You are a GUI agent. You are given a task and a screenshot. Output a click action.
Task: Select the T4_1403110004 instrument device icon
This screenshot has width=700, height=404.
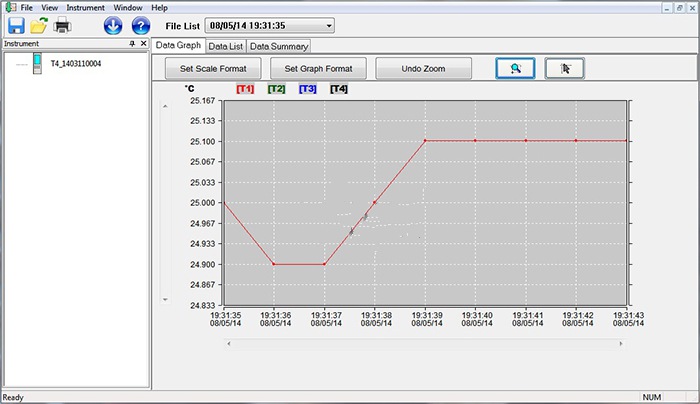tap(38, 63)
